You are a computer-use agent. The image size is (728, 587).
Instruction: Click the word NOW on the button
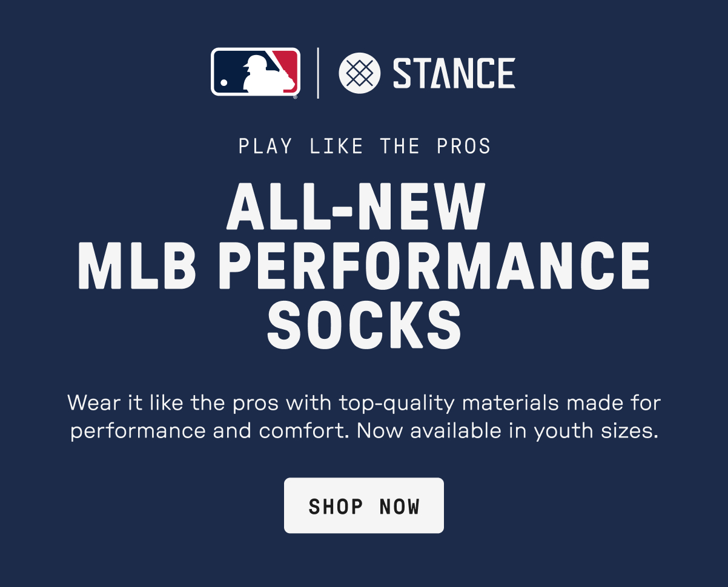pos(400,506)
